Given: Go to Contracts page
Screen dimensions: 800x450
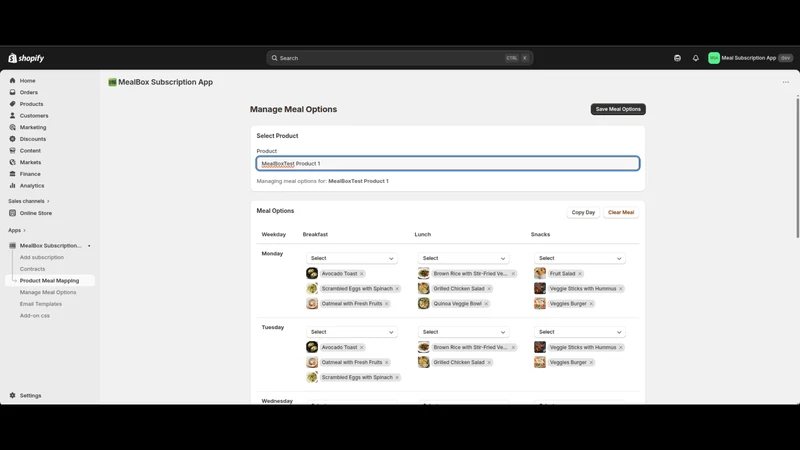Looking at the screenshot, I should [32, 269].
